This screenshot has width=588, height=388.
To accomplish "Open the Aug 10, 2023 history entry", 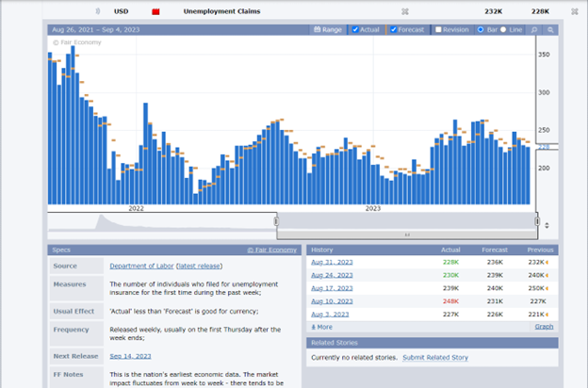I will [332, 301].
